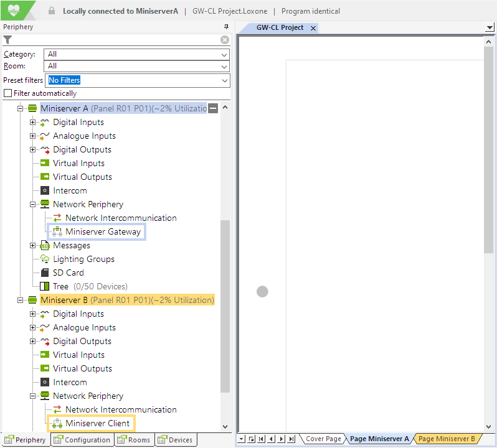The image size is (497, 448).
Task: Click the Miniserver Client icon
Action: 57,423
